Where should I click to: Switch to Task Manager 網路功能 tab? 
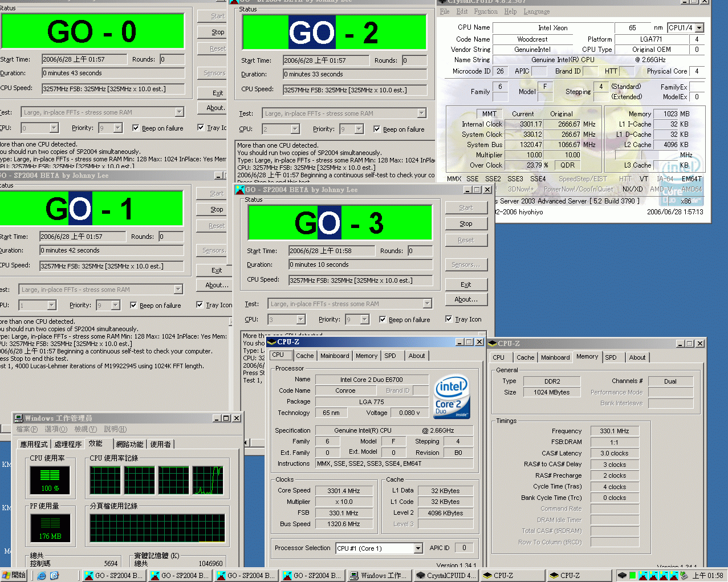point(129,444)
